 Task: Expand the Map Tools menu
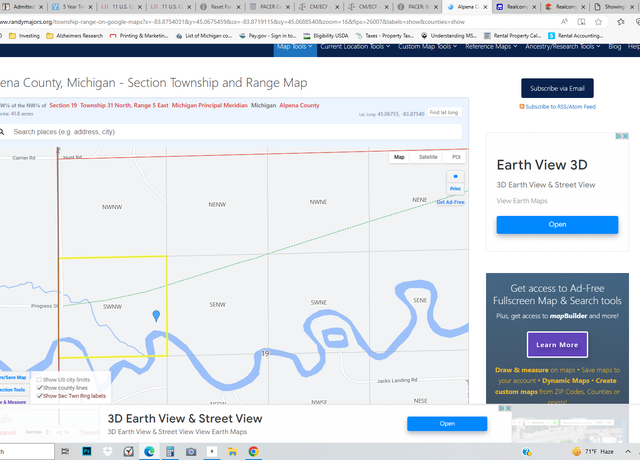pyautogui.click(x=295, y=47)
